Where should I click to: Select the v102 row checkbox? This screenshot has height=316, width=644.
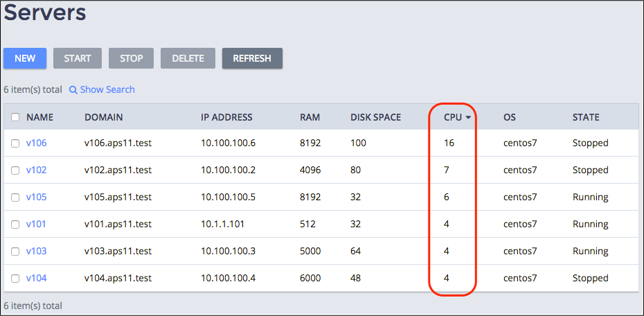pos(15,170)
